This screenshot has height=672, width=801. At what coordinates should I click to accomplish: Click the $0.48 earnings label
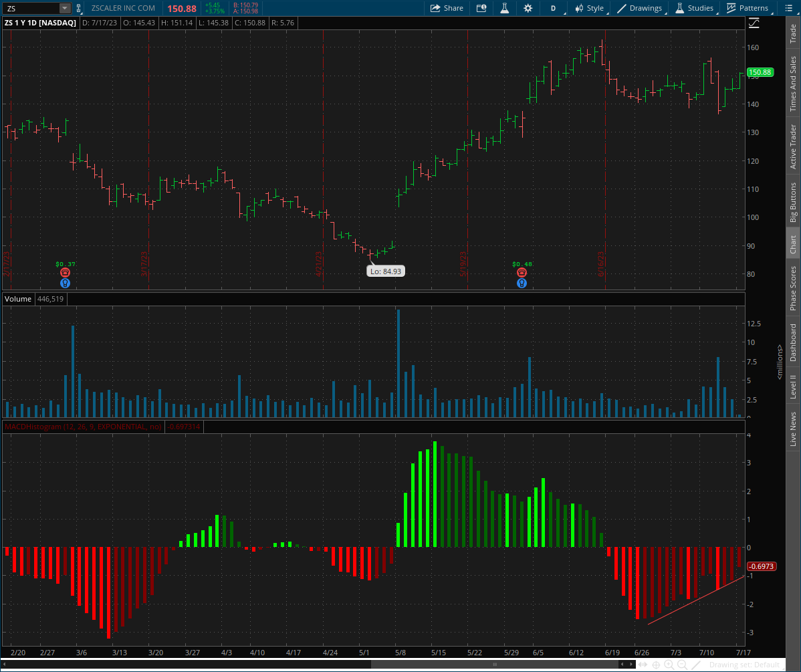(522, 264)
